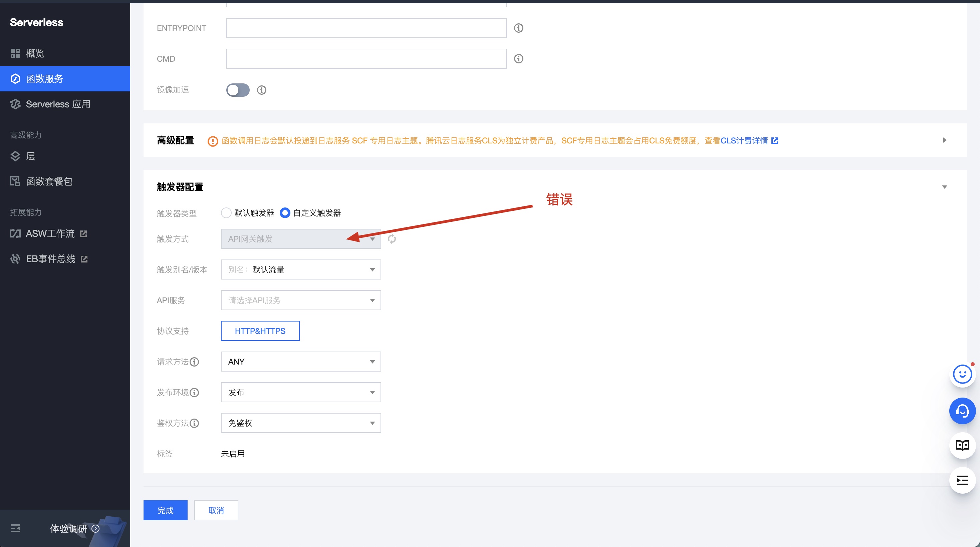Viewport: 980px width, 547px height.
Task: Expand the 高级配置 section arrow
Action: pyautogui.click(x=944, y=140)
